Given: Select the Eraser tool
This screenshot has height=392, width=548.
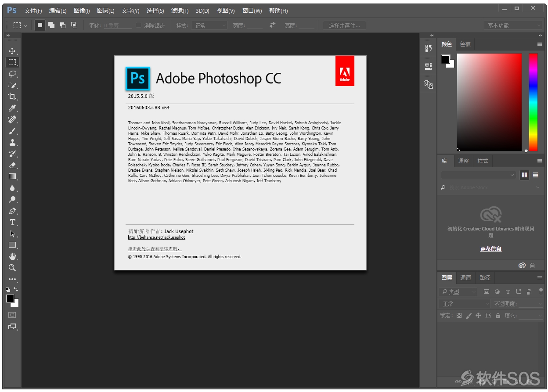Looking at the screenshot, I should [12, 165].
